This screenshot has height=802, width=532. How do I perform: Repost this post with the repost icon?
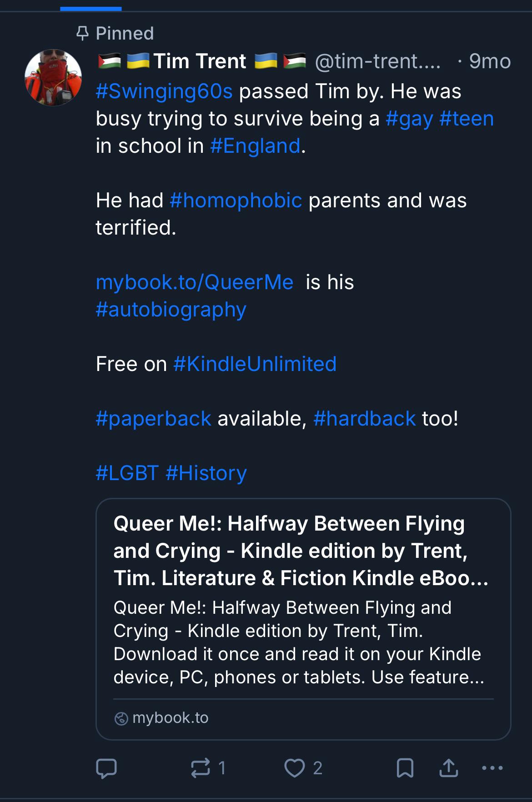201,768
